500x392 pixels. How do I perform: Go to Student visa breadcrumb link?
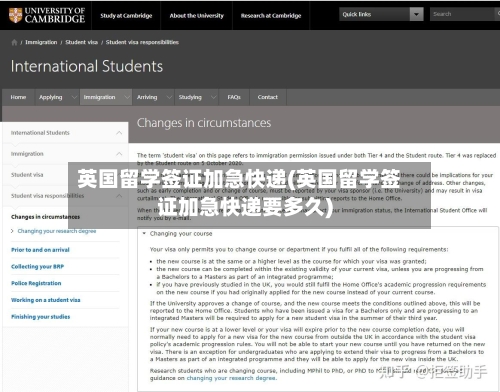[81, 42]
